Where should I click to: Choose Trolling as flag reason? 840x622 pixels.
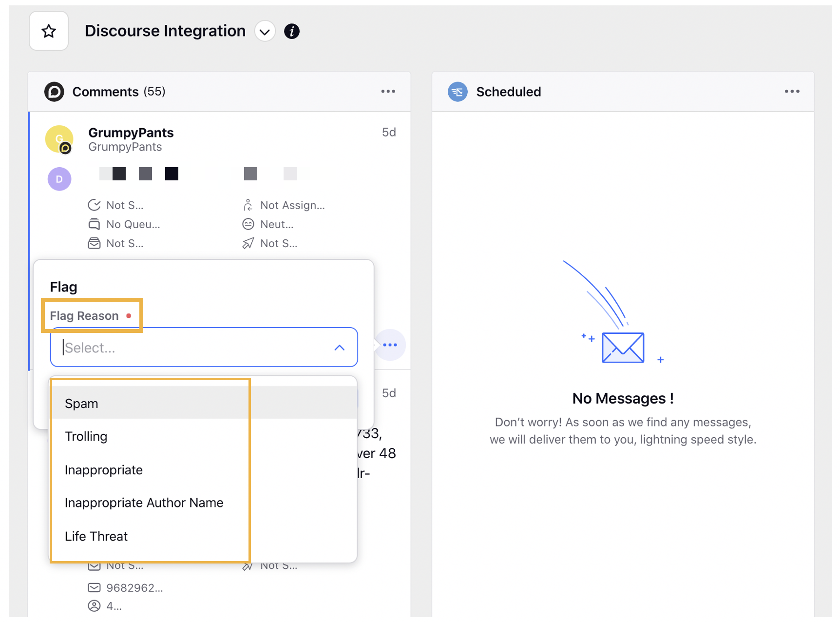click(x=204, y=436)
